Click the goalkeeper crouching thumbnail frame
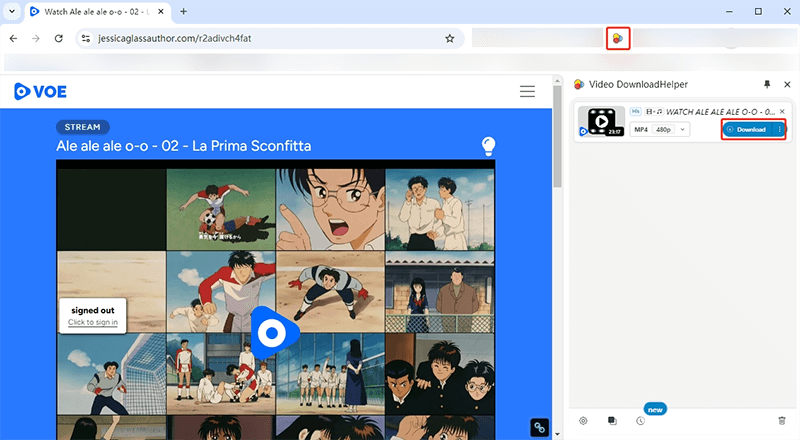The image size is (800, 440). click(x=331, y=292)
